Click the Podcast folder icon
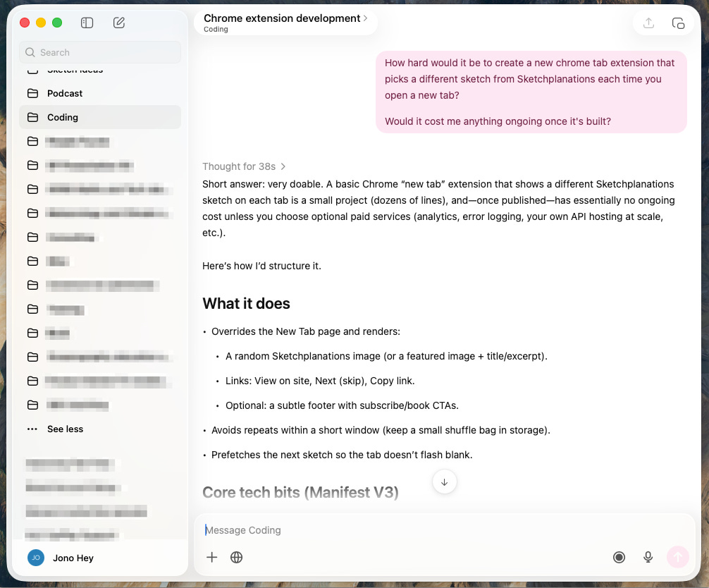Image resolution: width=709 pixels, height=588 pixels. [32, 93]
